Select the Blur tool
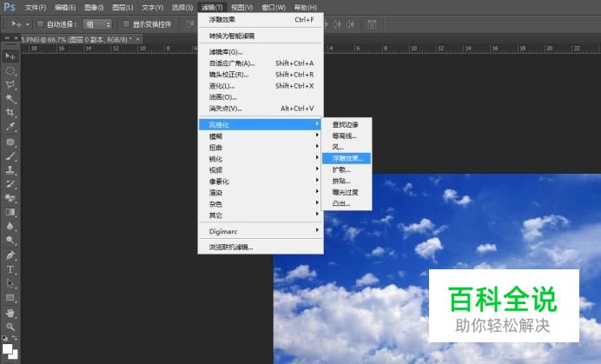Image resolution: width=601 pixels, height=364 pixels. click(10, 226)
